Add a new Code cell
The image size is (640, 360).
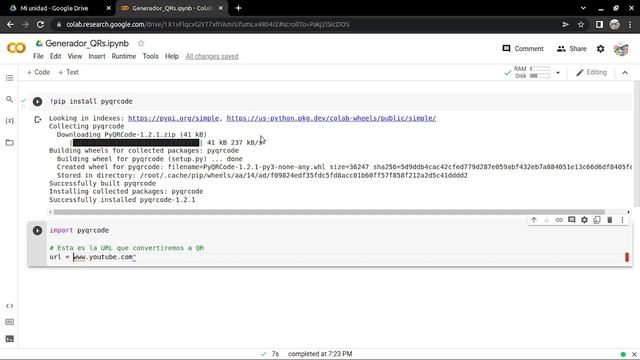pos(38,72)
